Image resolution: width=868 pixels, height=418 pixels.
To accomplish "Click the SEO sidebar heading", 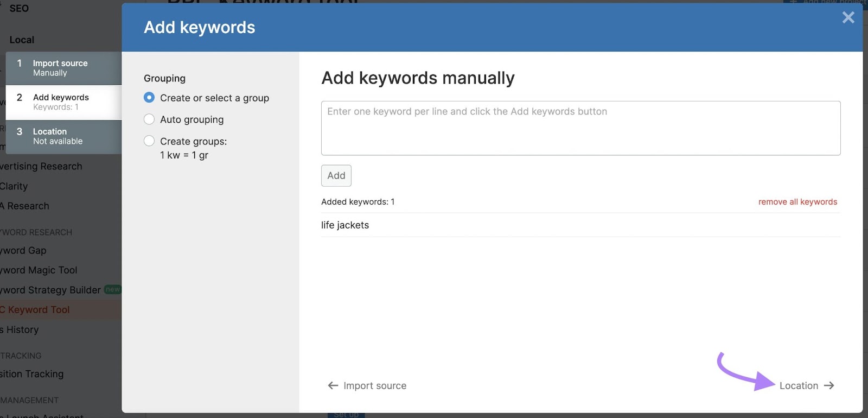I will (19, 8).
